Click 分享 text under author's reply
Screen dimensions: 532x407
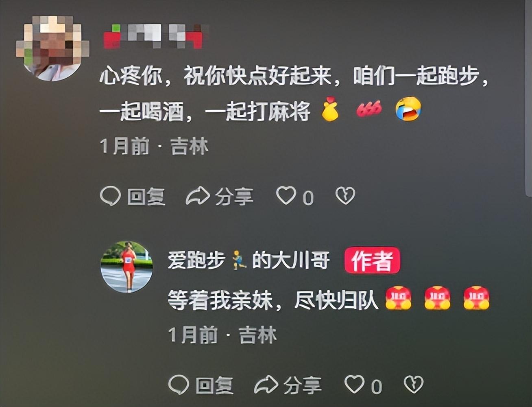point(303,385)
